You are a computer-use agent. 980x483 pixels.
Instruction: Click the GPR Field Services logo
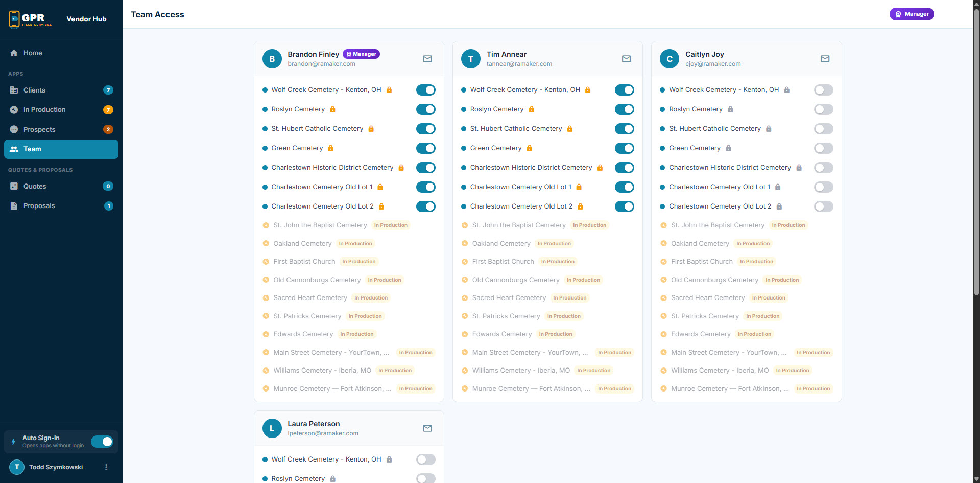coord(31,19)
